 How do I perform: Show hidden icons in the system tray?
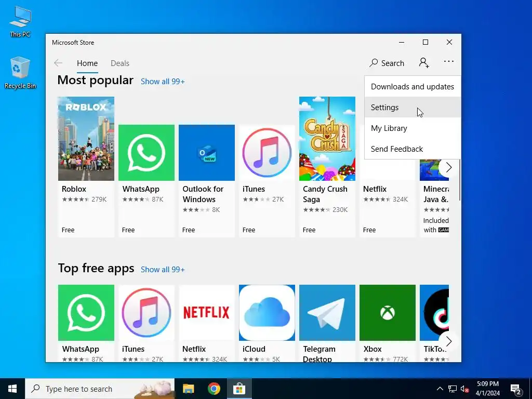440,389
